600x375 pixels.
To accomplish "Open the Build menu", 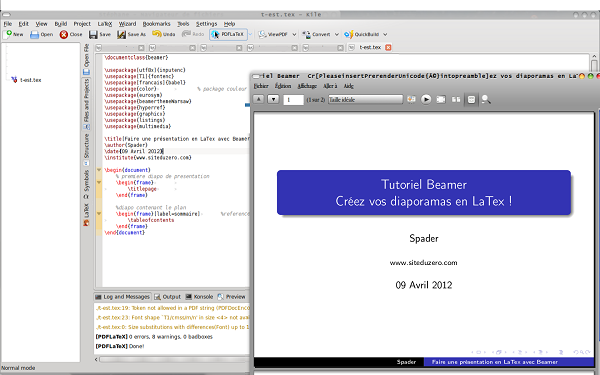I will tap(60, 24).
